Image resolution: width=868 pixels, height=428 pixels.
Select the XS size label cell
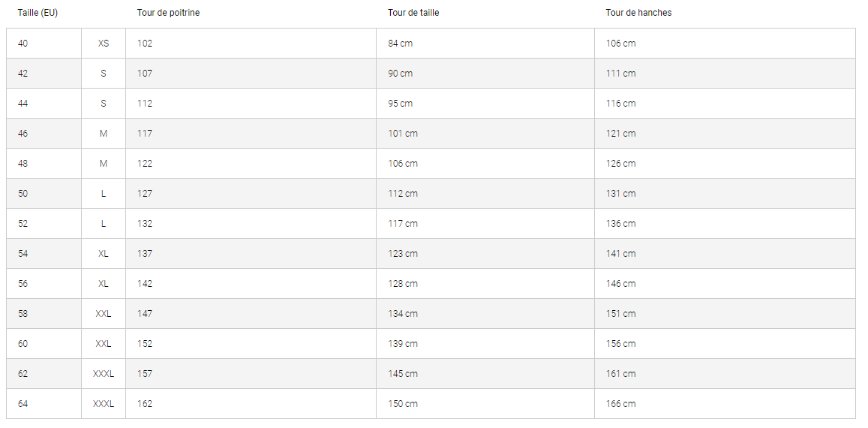click(x=104, y=44)
